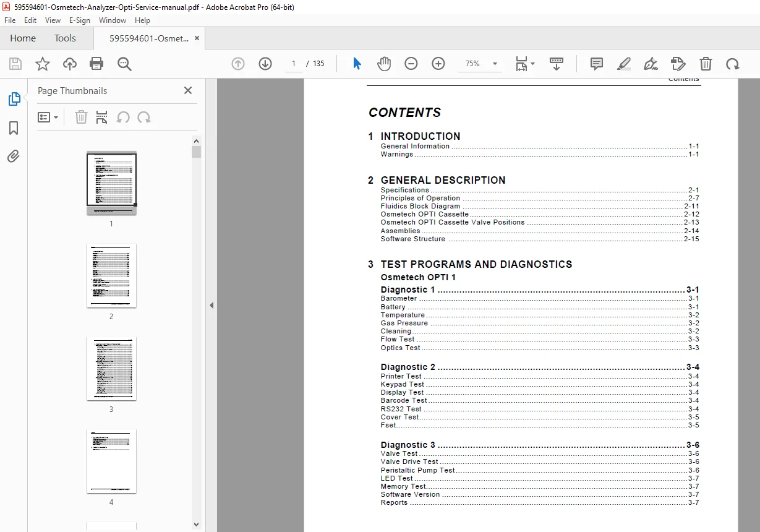Select the page 1 thumbnail

tap(111, 183)
